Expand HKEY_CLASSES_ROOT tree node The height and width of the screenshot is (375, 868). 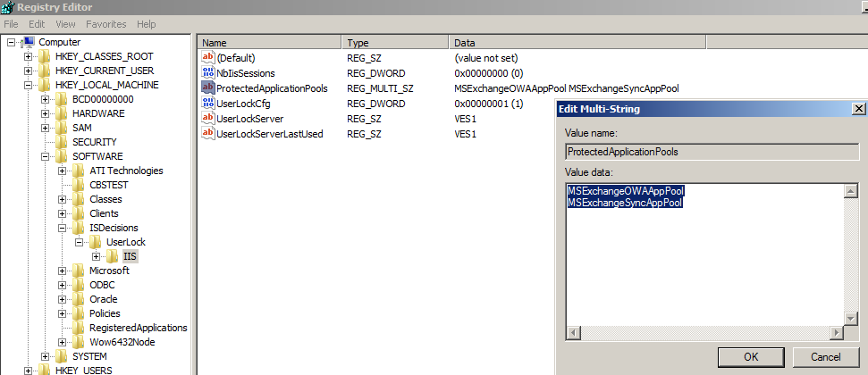point(28,57)
